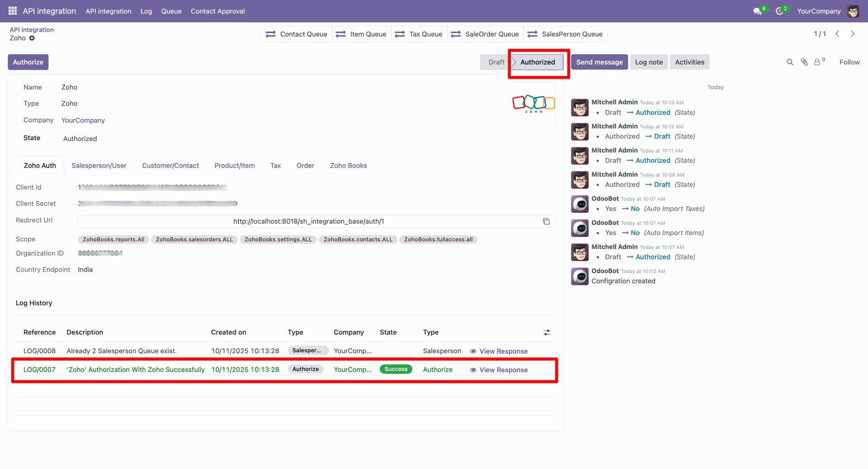The height and width of the screenshot is (469, 868).
Task: Switch to the Zoho Auth tab
Action: point(40,166)
